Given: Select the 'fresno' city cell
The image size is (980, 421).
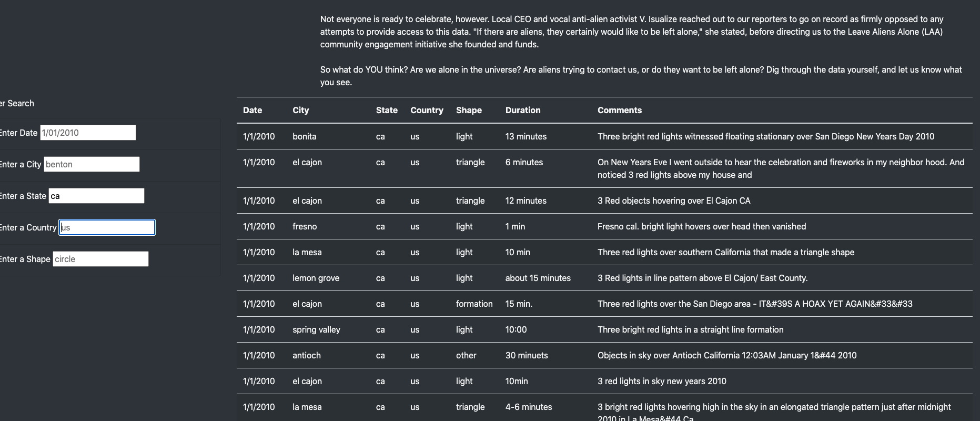Looking at the screenshot, I should coord(305,226).
